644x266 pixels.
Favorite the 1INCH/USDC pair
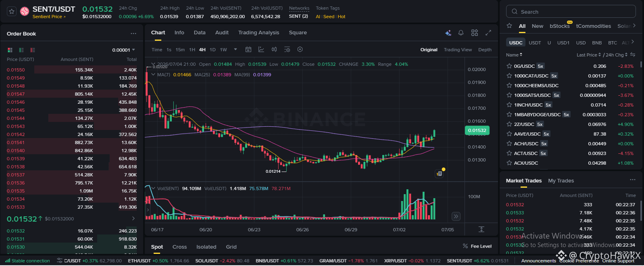pos(509,105)
